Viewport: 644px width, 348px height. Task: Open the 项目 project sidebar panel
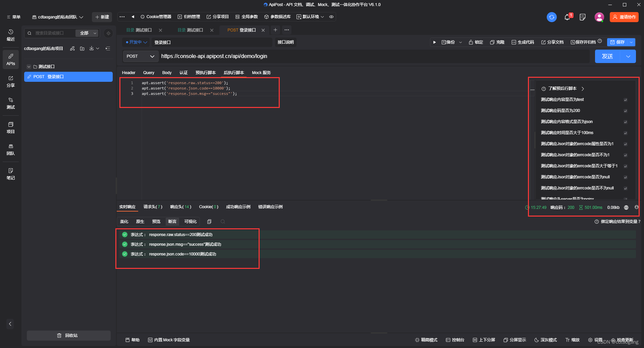tap(11, 128)
